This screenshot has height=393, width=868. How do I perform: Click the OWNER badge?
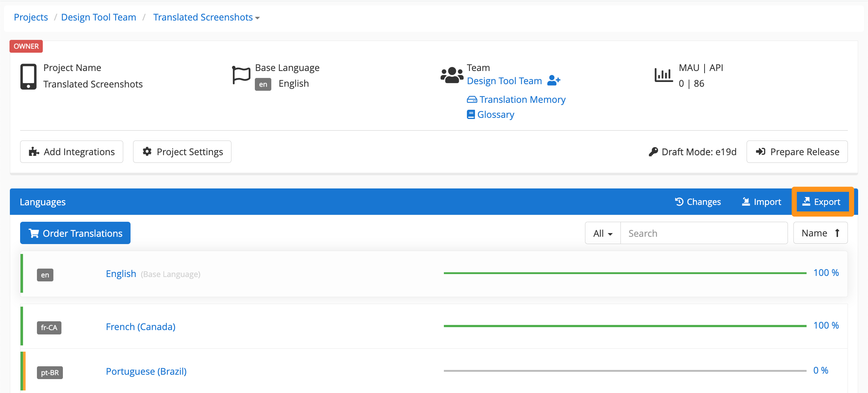(26, 46)
